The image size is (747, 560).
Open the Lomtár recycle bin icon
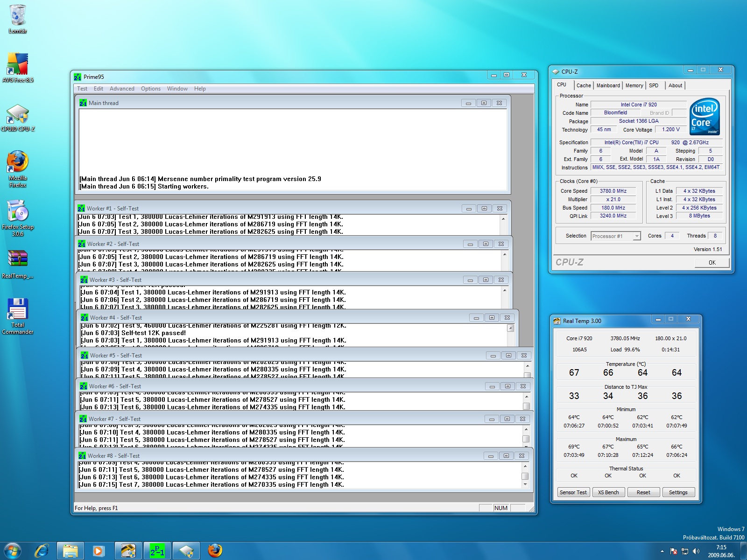coord(17,19)
